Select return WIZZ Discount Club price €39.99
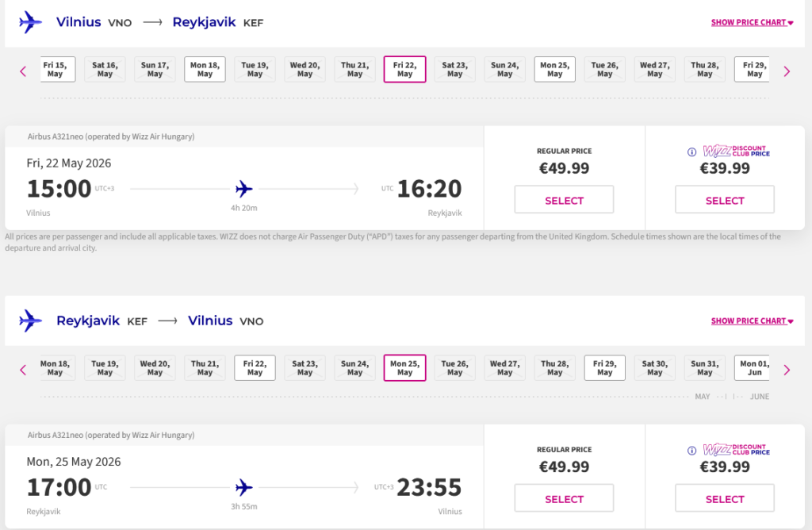The width and height of the screenshot is (812, 530). pyautogui.click(x=724, y=498)
